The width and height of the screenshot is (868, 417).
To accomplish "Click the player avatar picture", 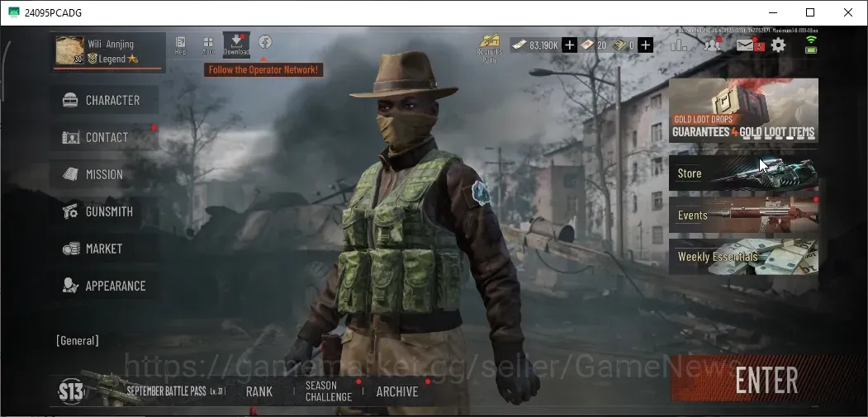I will (69, 50).
